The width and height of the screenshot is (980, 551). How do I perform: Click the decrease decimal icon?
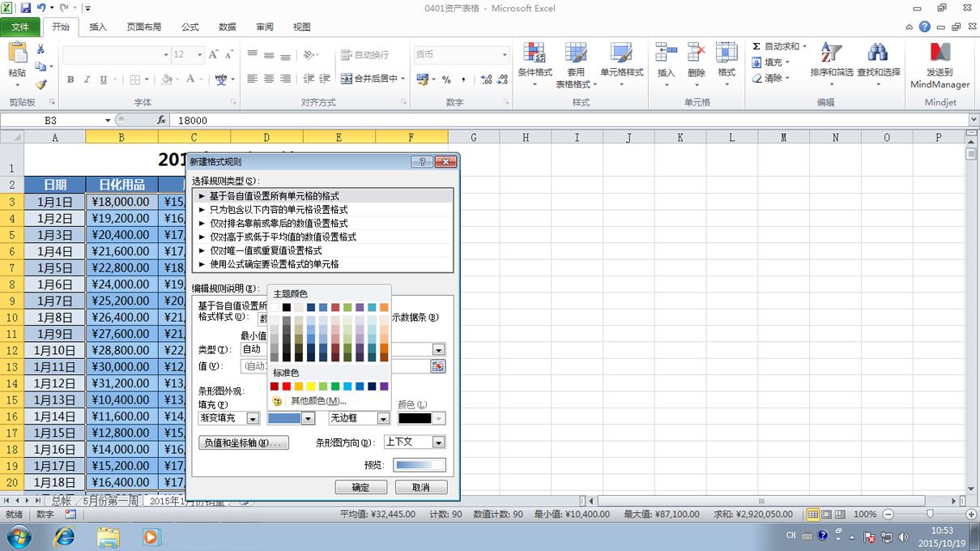[x=503, y=79]
